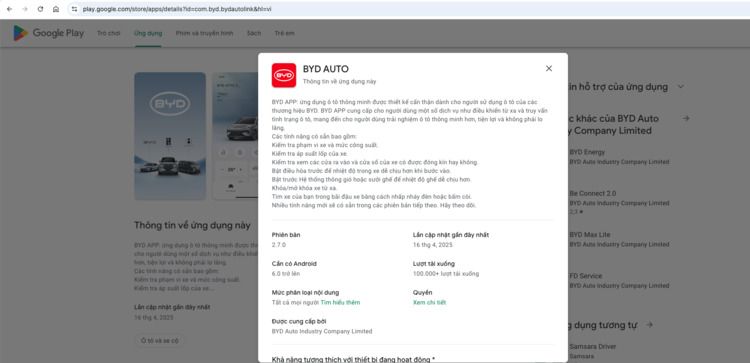This screenshot has width=750, height=363.
Task: Open the BYD Max Lite app entry
Action: [619, 239]
